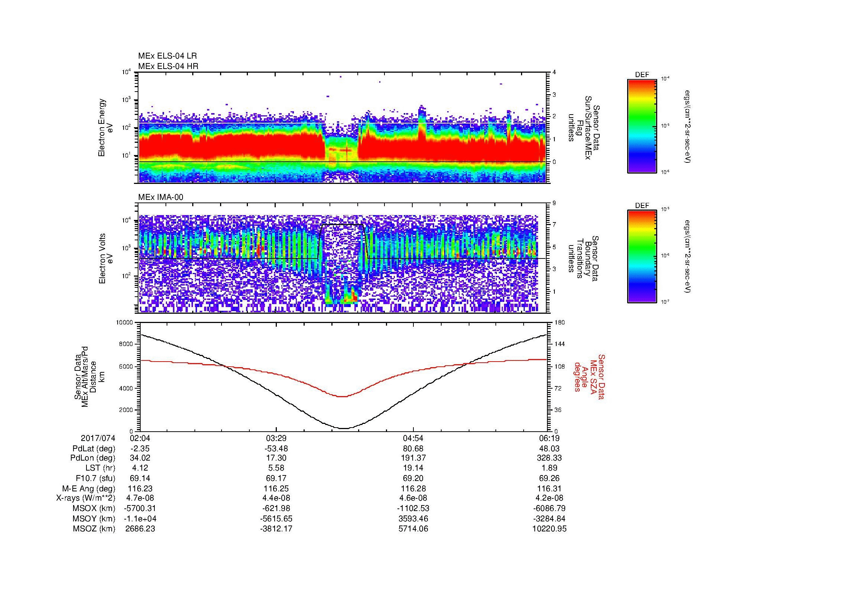Click the 180 degrees SZA axis tick

point(560,323)
